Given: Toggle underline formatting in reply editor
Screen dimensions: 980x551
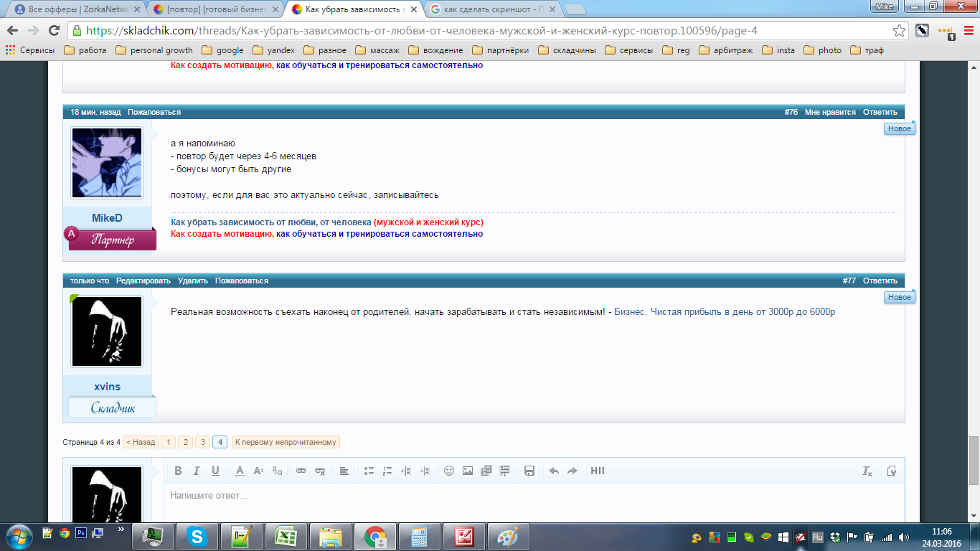Looking at the screenshot, I should [215, 471].
